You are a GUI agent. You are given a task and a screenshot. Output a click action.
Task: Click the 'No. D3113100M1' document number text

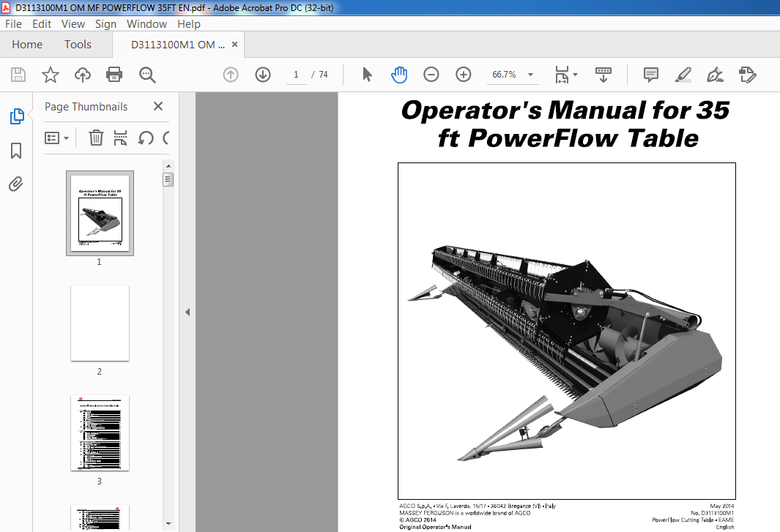click(x=713, y=513)
